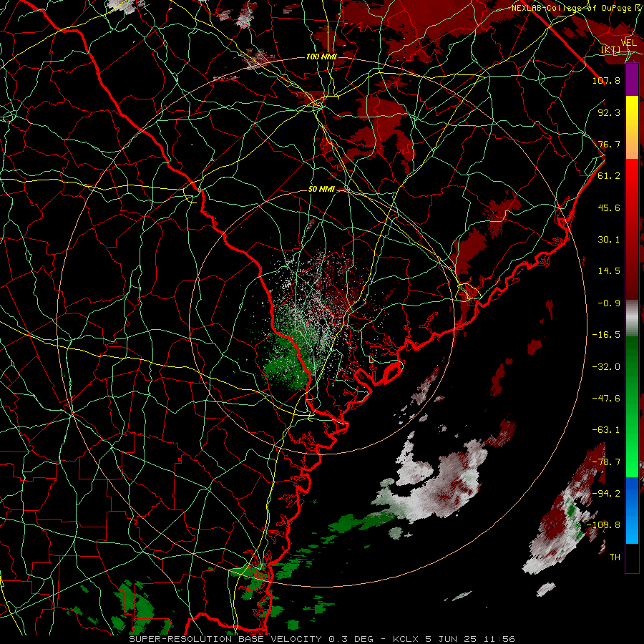The width and height of the screenshot is (644, 644).
Task: Click the 61.2 velocity scale value
Action: click(x=609, y=175)
